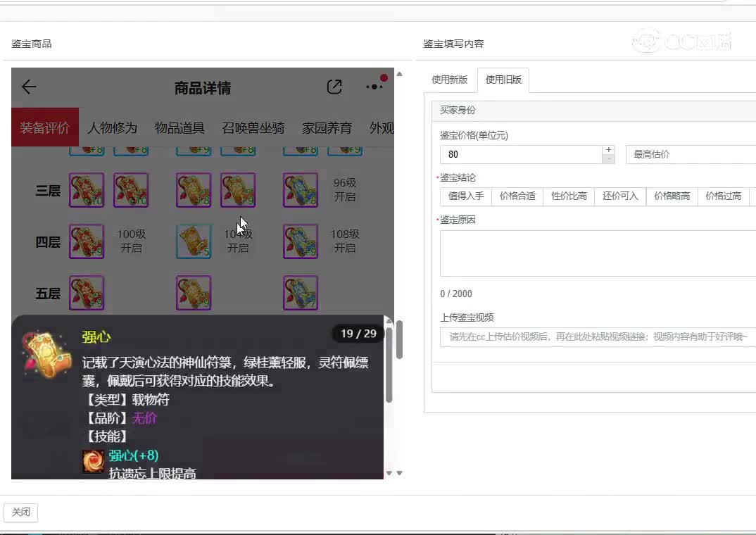Viewport: 756px width, 535px height.
Task: Click the blue +8 talisman in 三层
Action: coord(301,190)
